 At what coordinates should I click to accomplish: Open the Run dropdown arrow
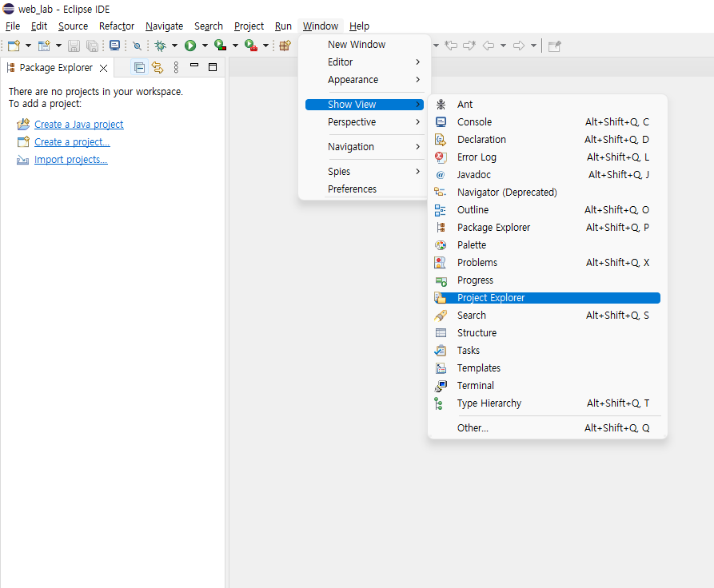point(205,46)
